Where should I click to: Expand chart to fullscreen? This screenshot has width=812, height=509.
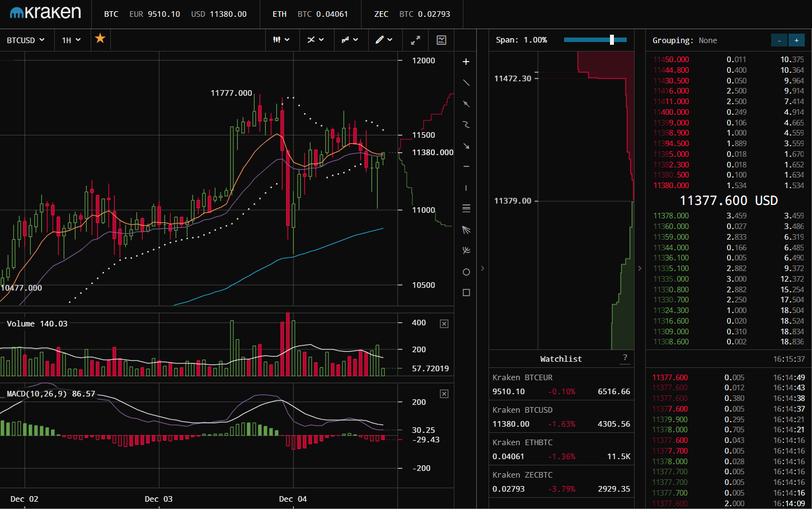pyautogui.click(x=415, y=40)
